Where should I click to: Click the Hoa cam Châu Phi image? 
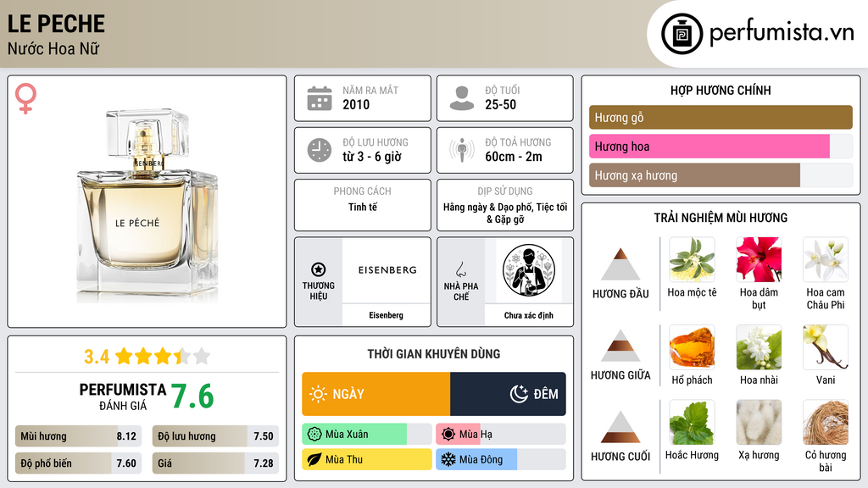826,260
